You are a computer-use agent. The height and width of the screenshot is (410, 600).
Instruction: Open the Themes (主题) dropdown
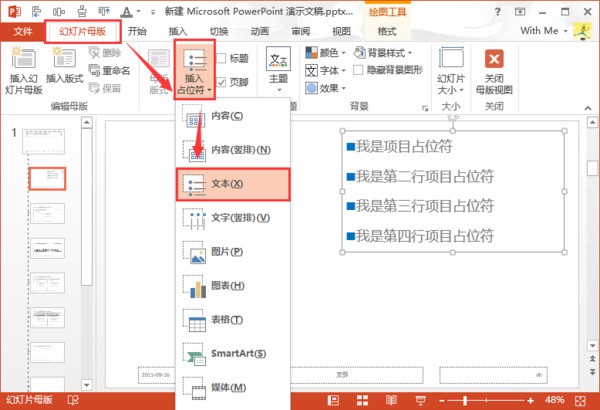278,70
